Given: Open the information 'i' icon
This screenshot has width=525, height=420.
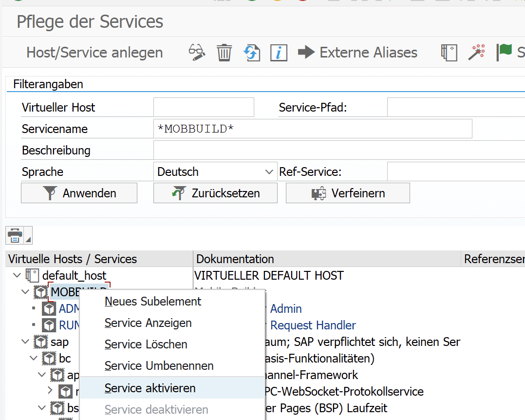Looking at the screenshot, I should click(279, 53).
